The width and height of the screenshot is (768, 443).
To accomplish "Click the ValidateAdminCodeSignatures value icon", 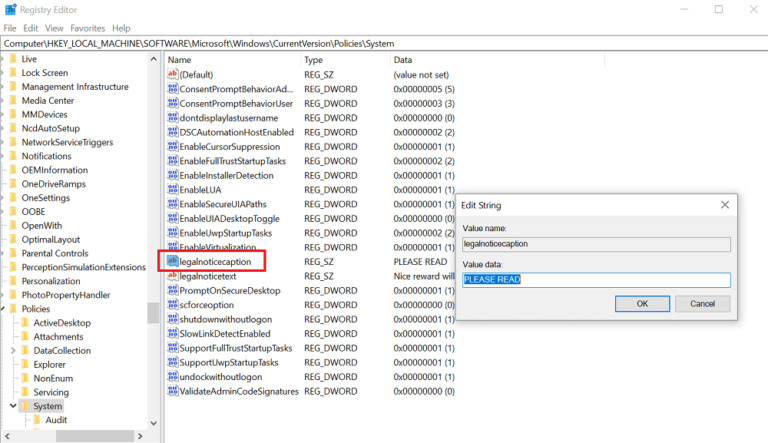I will coord(172,391).
